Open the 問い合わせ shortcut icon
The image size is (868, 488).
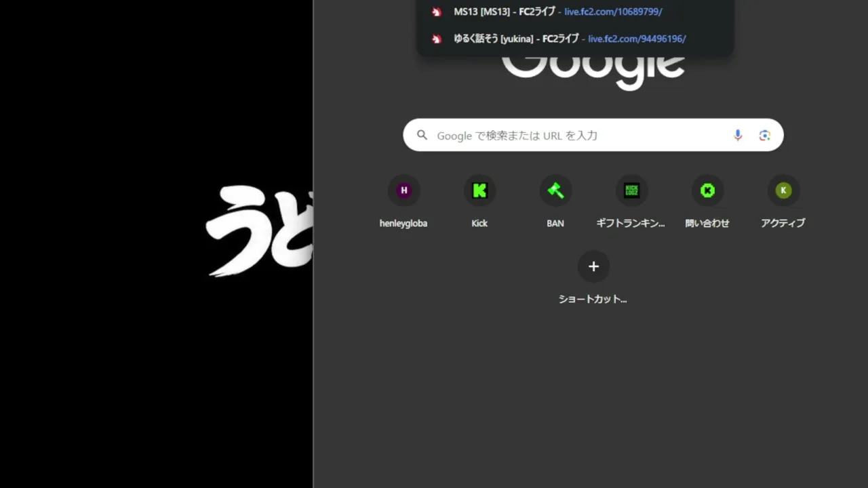[x=707, y=190]
